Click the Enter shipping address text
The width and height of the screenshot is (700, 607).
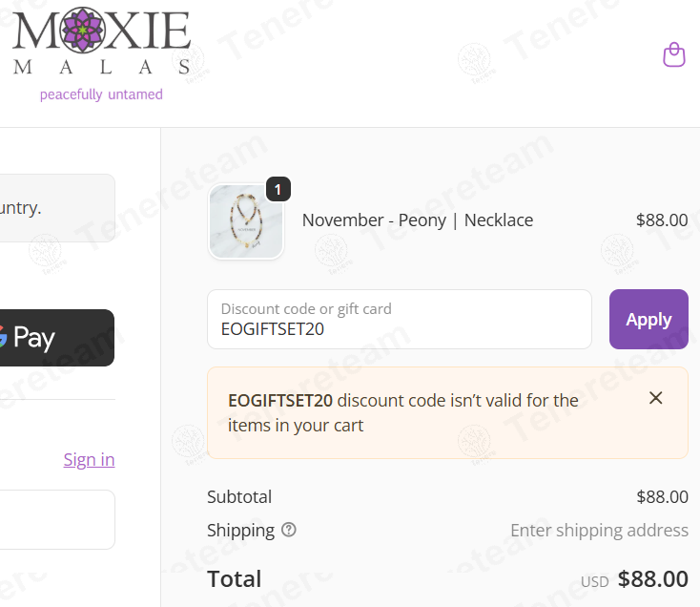pos(599,531)
